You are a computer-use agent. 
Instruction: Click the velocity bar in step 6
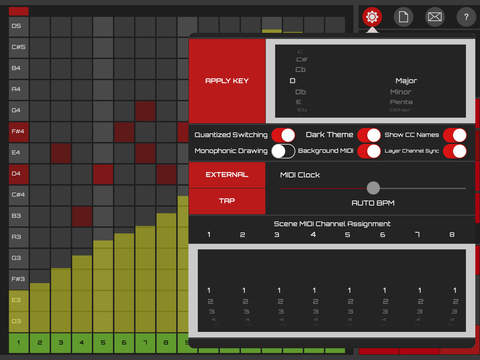pyautogui.click(x=124, y=283)
